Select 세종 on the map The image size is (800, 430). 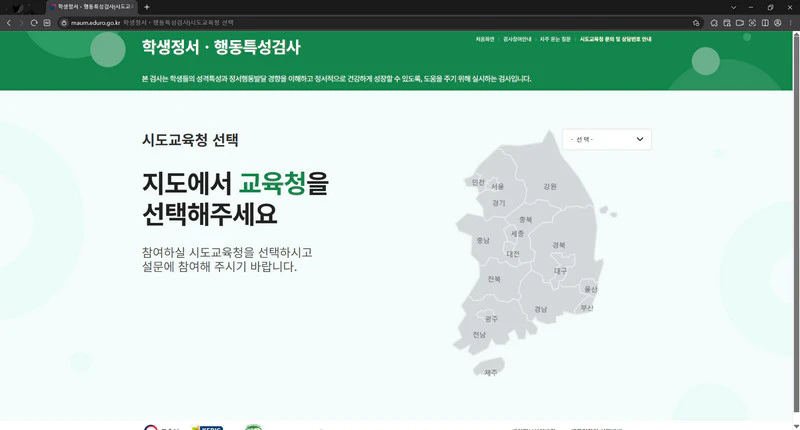click(517, 234)
